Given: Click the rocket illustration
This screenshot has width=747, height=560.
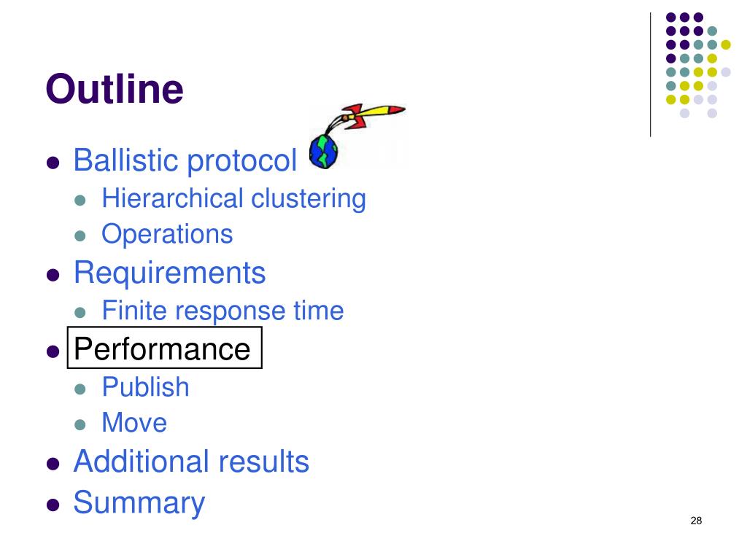Looking at the screenshot, I should (371, 116).
